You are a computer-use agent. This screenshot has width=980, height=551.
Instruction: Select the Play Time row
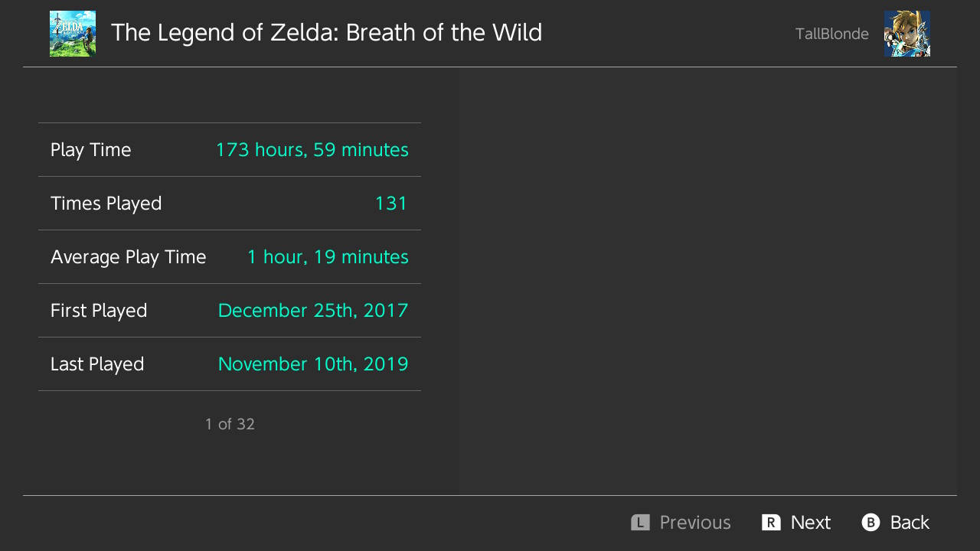tap(230, 150)
